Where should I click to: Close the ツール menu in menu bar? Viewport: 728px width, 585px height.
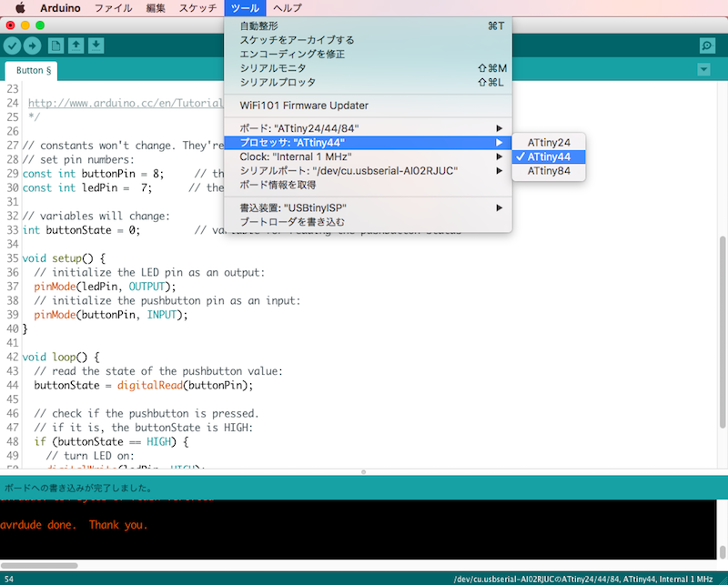[x=245, y=8]
